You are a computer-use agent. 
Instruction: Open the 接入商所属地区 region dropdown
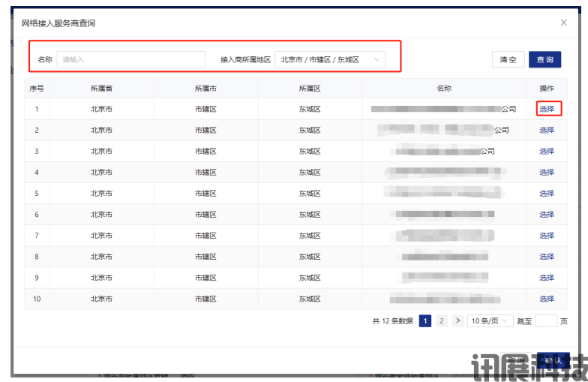(x=330, y=59)
